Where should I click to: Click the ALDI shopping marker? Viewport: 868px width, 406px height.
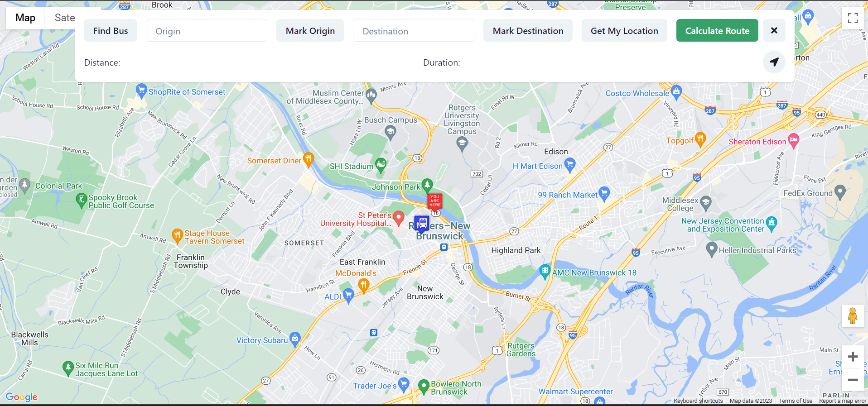click(x=348, y=296)
